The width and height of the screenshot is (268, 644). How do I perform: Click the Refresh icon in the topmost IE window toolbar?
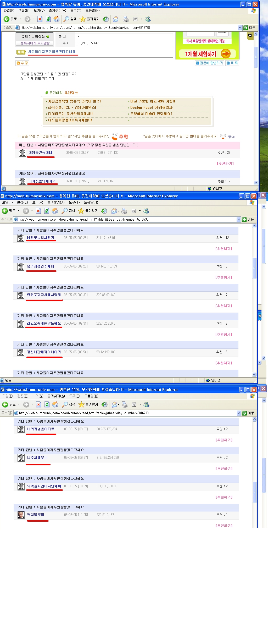point(48,19)
